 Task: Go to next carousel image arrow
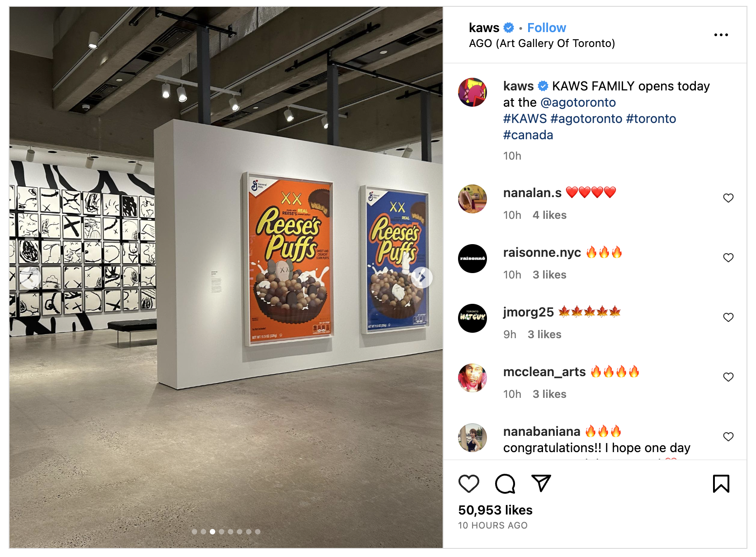point(422,278)
